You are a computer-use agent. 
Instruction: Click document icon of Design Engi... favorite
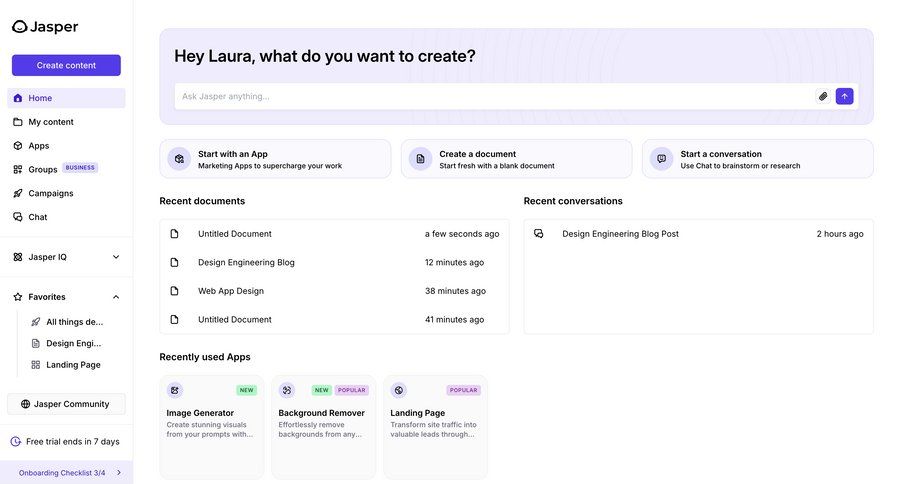[x=36, y=343]
